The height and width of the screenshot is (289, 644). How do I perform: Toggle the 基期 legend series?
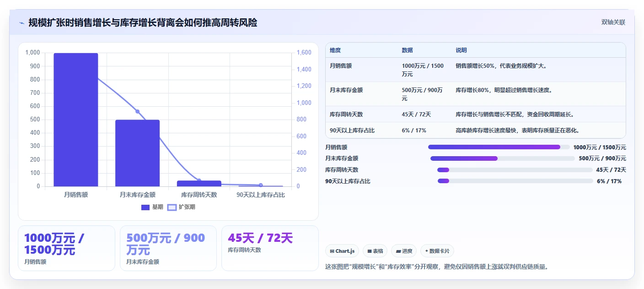(152, 207)
